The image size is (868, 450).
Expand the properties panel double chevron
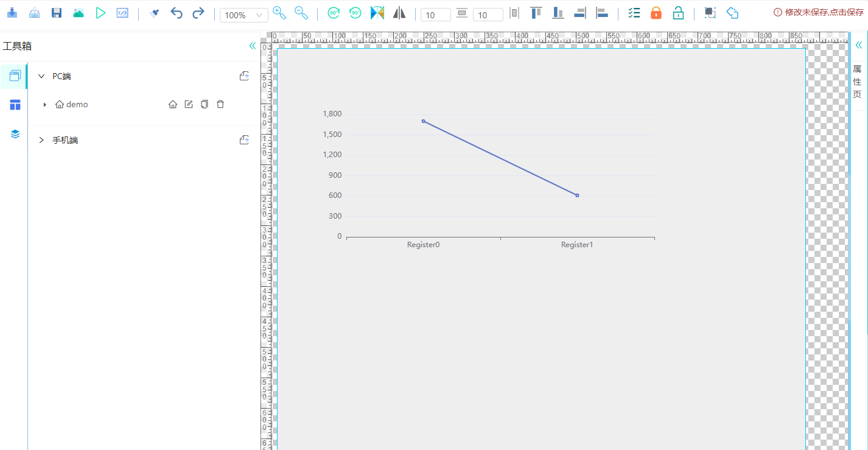click(x=859, y=45)
